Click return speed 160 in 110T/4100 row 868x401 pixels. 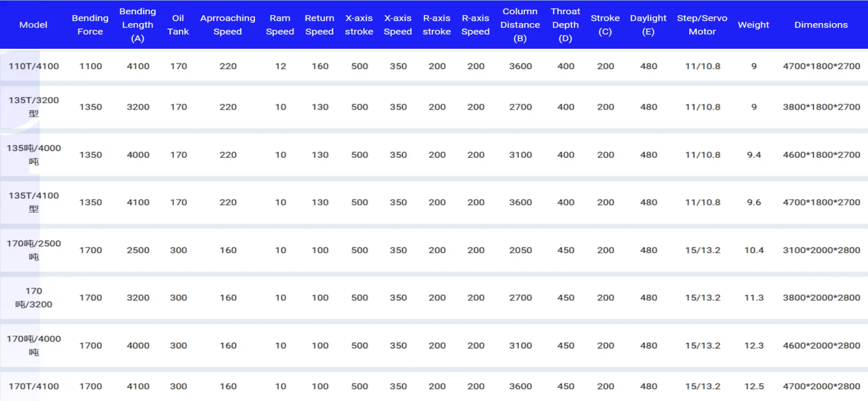[x=320, y=66]
